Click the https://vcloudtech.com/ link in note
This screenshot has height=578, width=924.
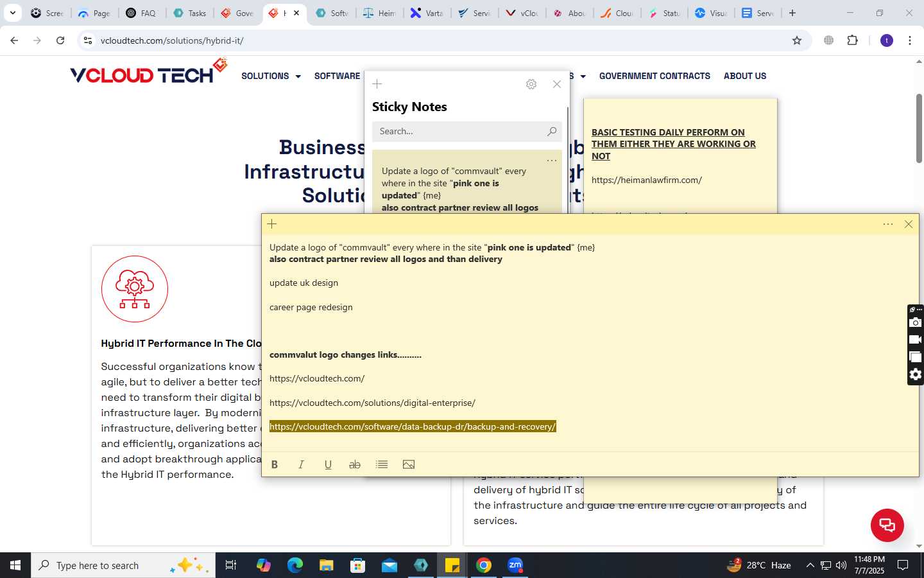317,378
